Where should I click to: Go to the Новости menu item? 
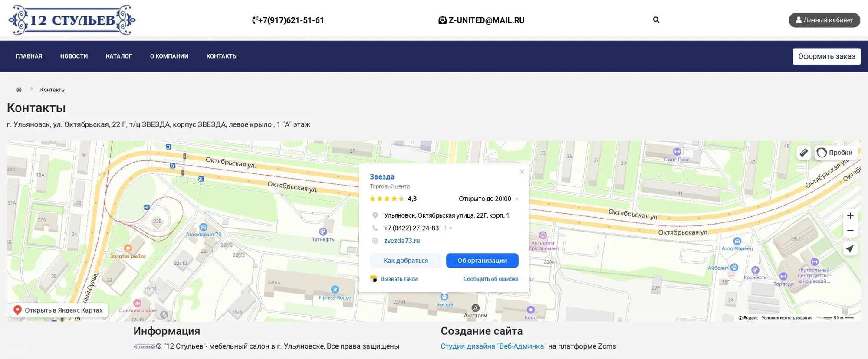[x=74, y=56]
